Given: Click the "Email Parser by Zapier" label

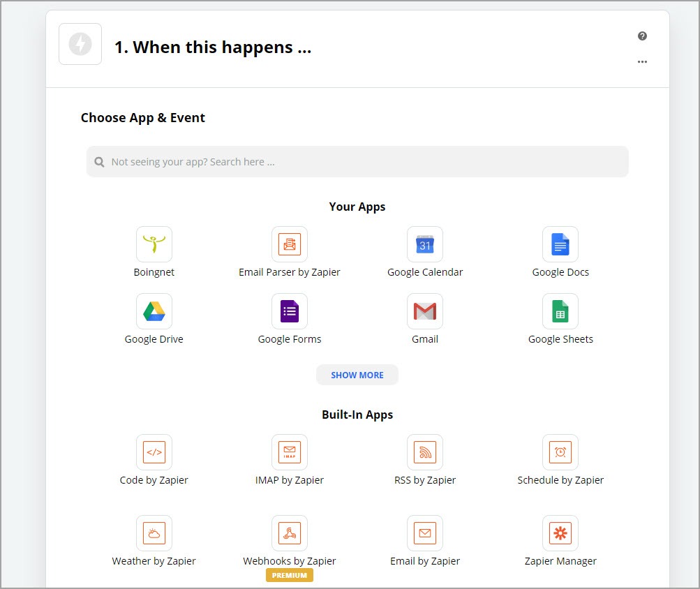Looking at the screenshot, I should tap(290, 272).
